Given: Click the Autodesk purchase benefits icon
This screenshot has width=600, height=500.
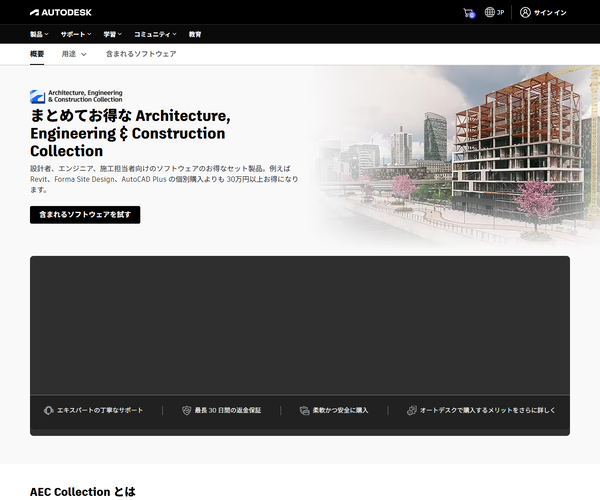Looking at the screenshot, I should tap(412, 410).
